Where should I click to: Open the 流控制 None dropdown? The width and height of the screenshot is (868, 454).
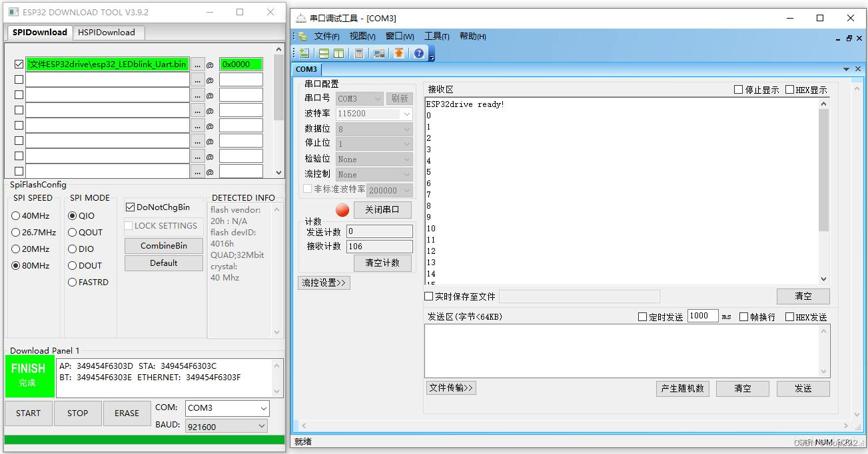pos(374,174)
